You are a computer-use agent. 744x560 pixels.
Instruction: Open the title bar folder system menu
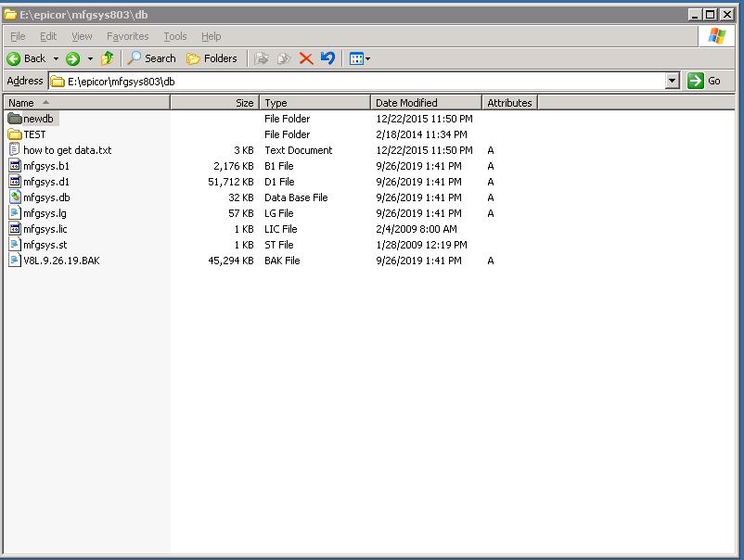click(10, 15)
